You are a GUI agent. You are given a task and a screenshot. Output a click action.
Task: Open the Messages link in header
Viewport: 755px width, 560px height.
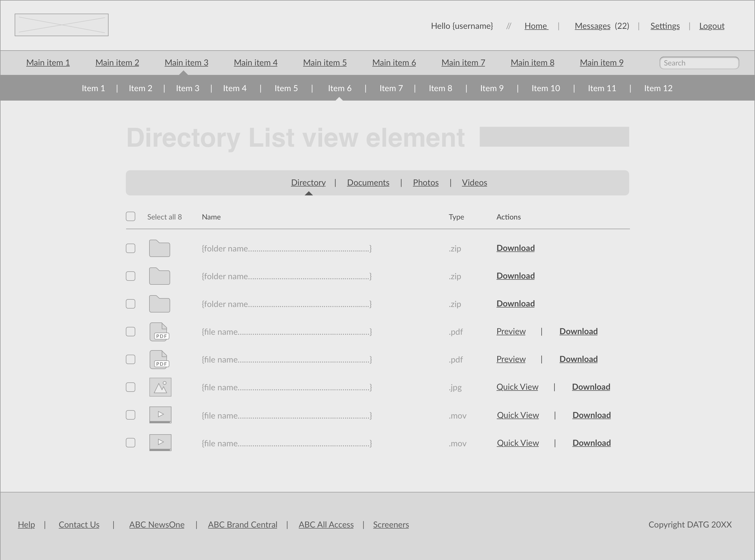click(592, 26)
